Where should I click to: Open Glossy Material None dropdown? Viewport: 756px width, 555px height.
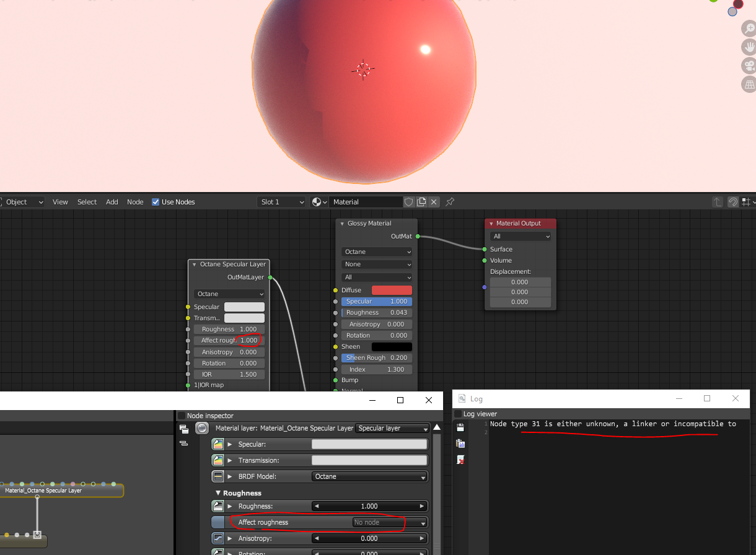[x=376, y=264]
